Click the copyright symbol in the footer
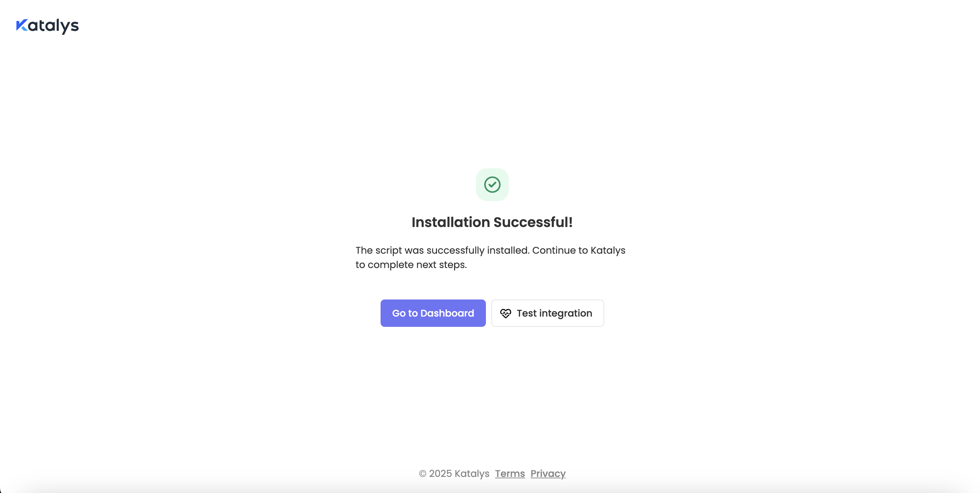Screen dimensions: 980x493 click(422, 474)
